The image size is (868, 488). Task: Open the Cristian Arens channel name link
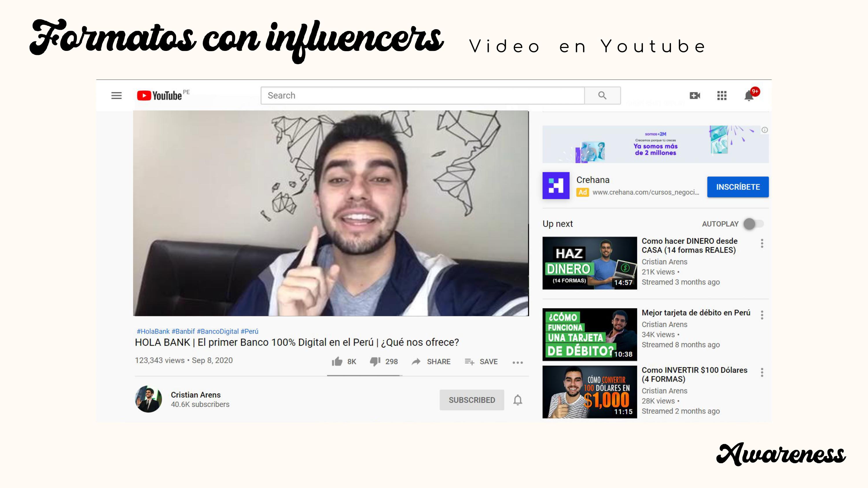click(x=195, y=395)
